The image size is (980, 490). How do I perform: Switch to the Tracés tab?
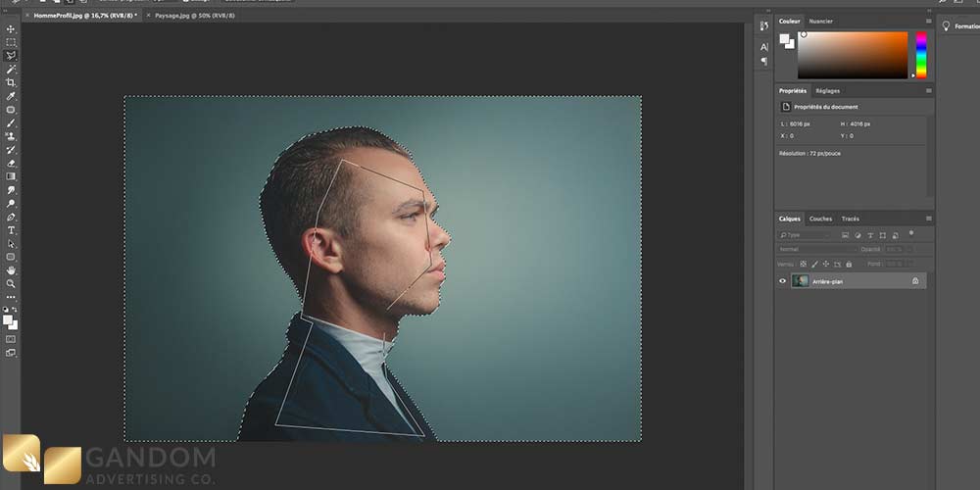click(x=850, y=219)
